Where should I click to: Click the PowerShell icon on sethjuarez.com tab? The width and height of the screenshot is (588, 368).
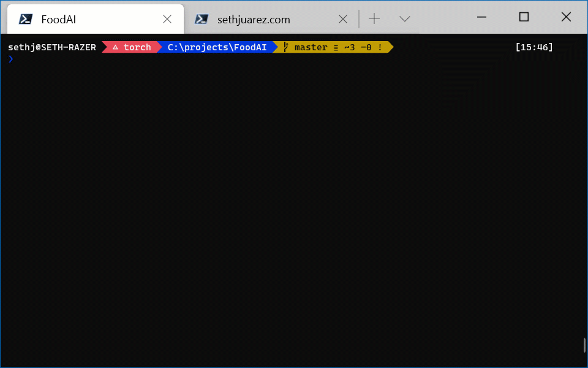(x=202, y=19)
